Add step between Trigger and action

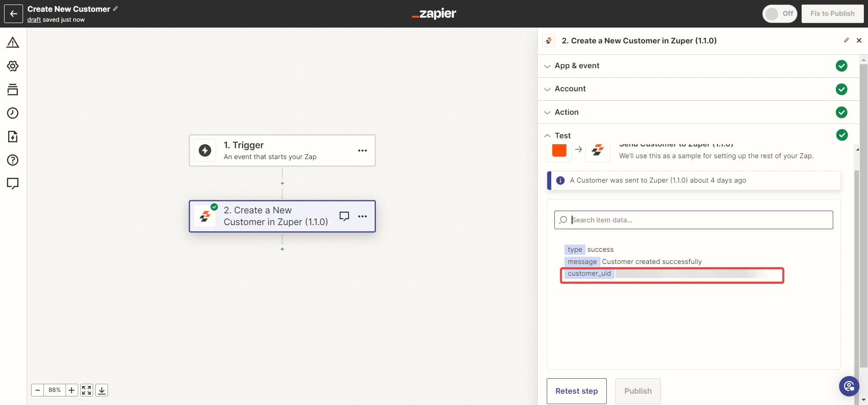pos(282,184)
